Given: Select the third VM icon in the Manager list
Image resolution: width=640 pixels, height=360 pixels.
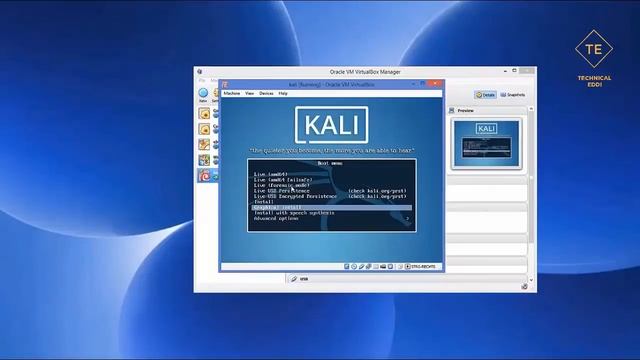Looking at the screenshot, I should point(204,144).
